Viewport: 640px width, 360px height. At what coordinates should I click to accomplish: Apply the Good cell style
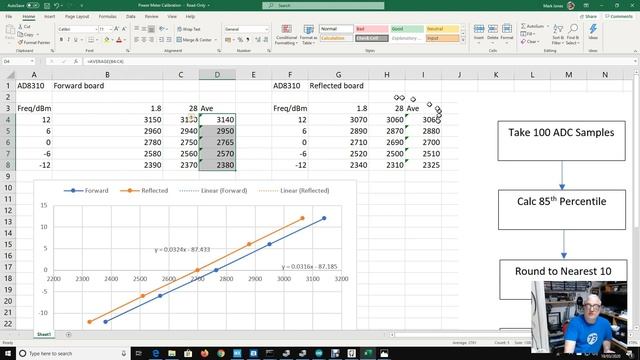point(407,29)
